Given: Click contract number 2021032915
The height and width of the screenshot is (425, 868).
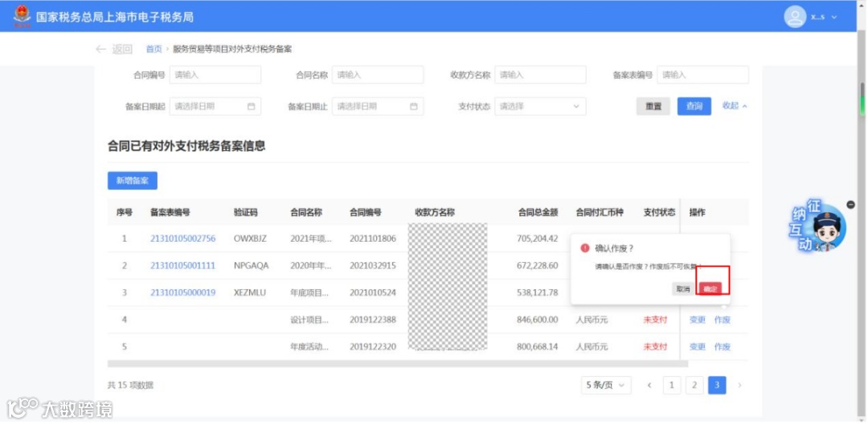Looking at the screenshot, I should click(x=373, y=266).
